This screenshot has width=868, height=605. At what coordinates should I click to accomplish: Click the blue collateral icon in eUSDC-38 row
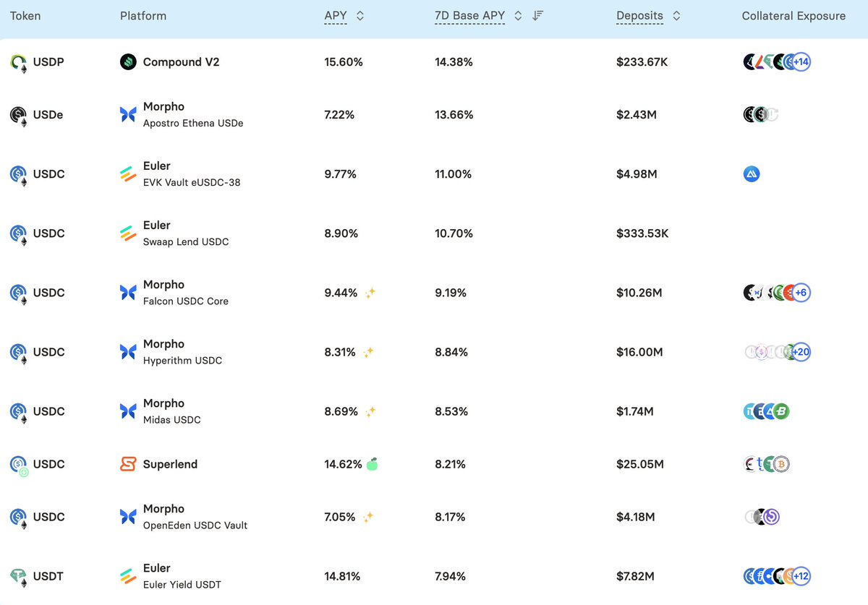(x=752, y=174)
